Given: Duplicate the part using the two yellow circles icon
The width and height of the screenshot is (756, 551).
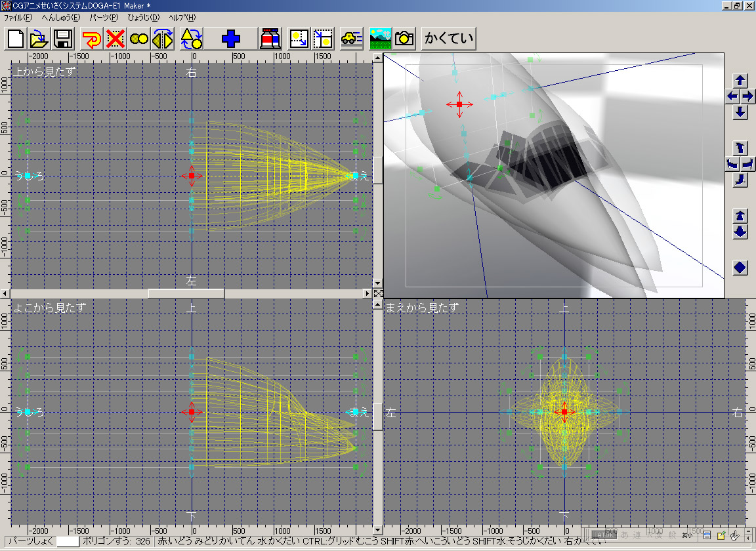Looking at the screenshot, I should (139, 39).
